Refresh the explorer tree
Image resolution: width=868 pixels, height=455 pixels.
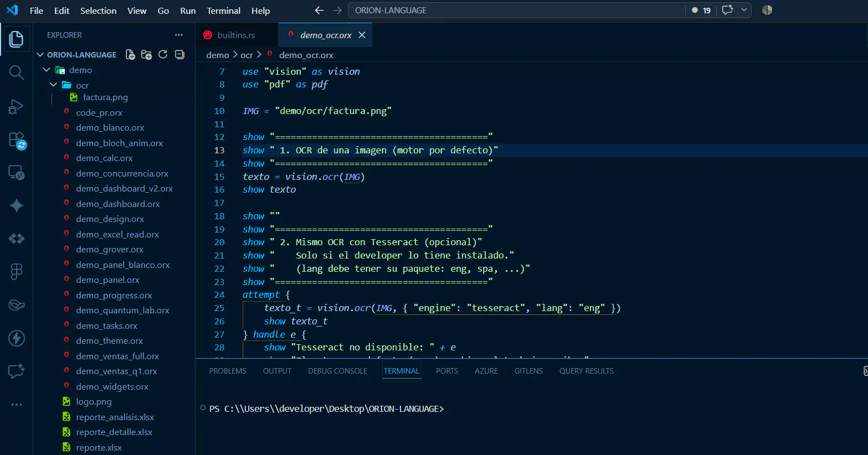pos(163,54)
